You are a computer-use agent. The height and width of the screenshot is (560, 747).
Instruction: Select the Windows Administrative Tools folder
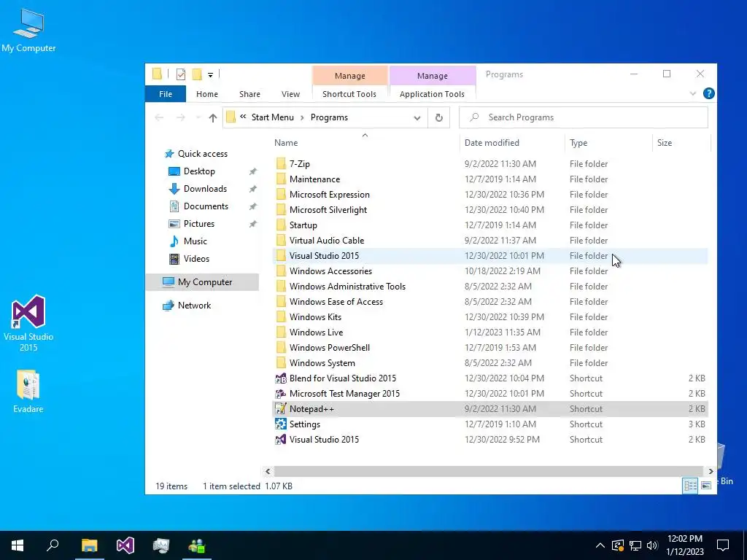489,286
